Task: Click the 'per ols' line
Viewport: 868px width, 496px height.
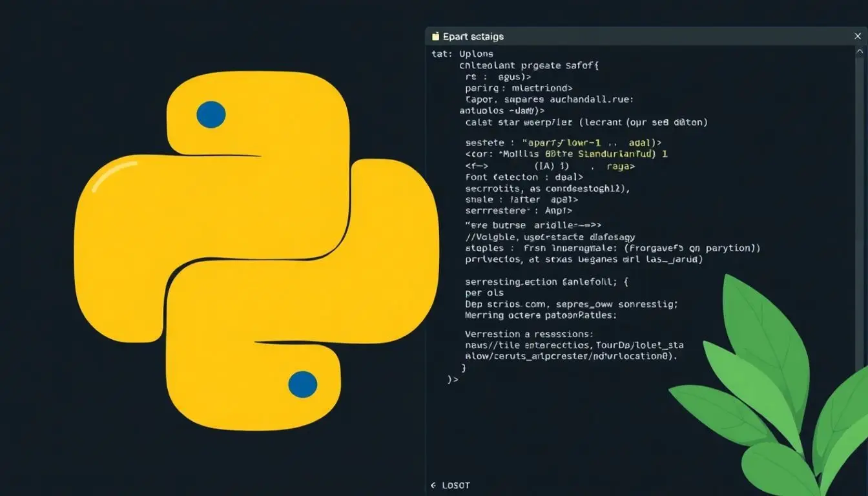Action: tap(484, 293)
